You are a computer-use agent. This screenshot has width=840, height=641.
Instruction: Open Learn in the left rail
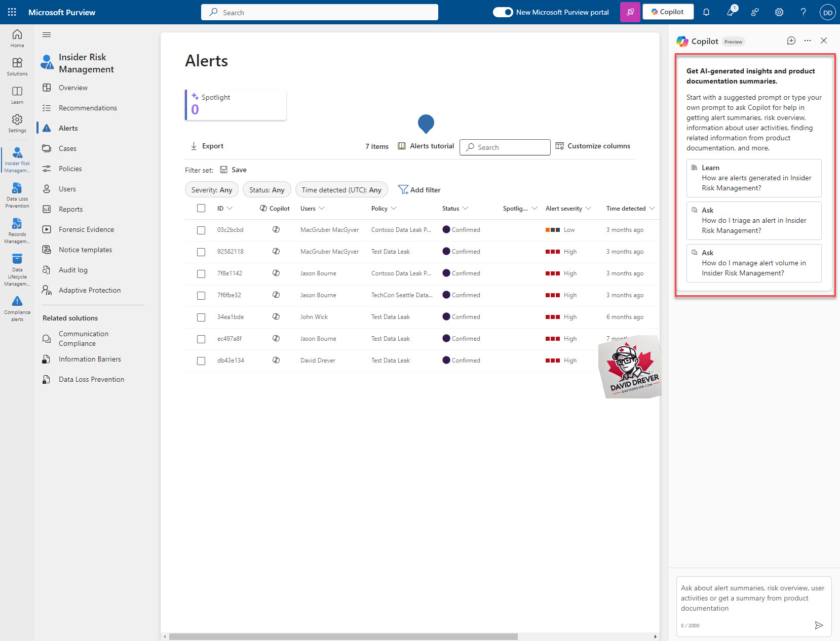(17, 95)
